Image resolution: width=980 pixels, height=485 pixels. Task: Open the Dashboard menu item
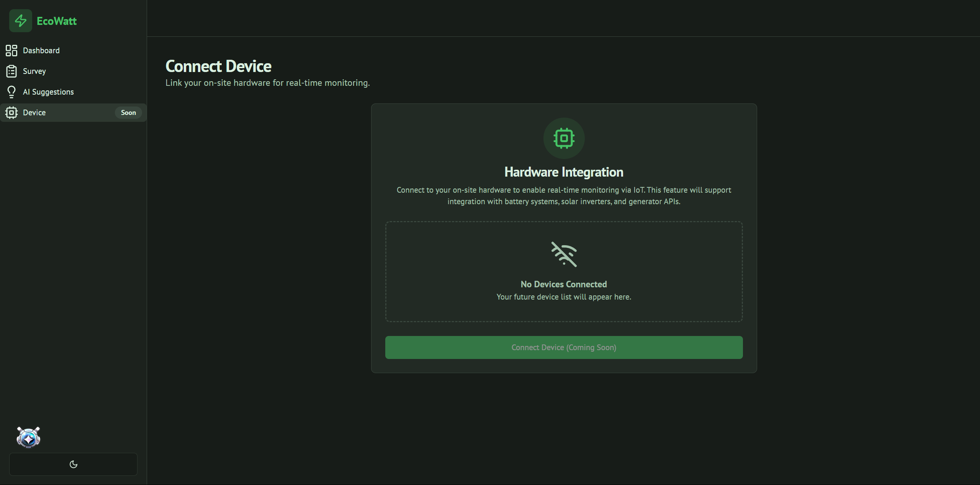(x=41, y=51)
